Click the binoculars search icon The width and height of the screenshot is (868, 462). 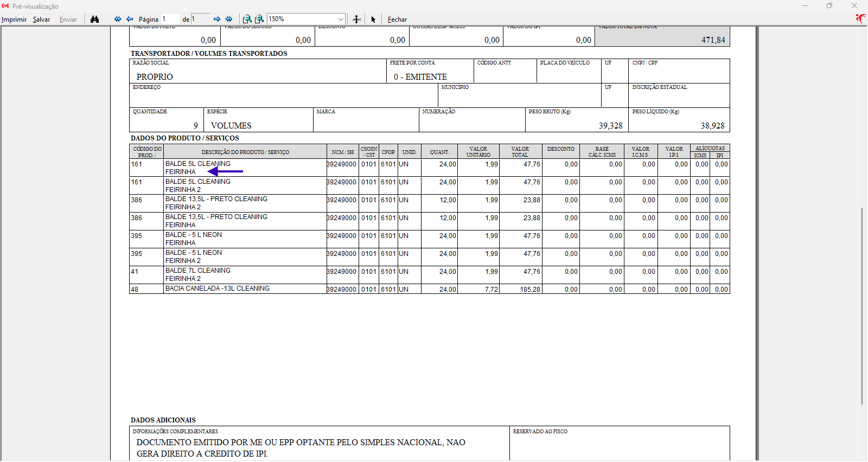pyautogui.click(x=95, y=19)
